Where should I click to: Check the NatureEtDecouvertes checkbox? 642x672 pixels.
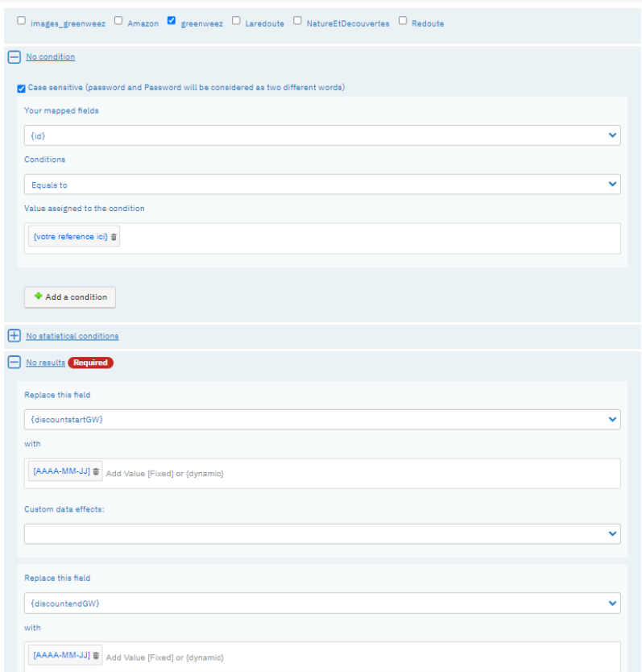click(x=297, y=21)
